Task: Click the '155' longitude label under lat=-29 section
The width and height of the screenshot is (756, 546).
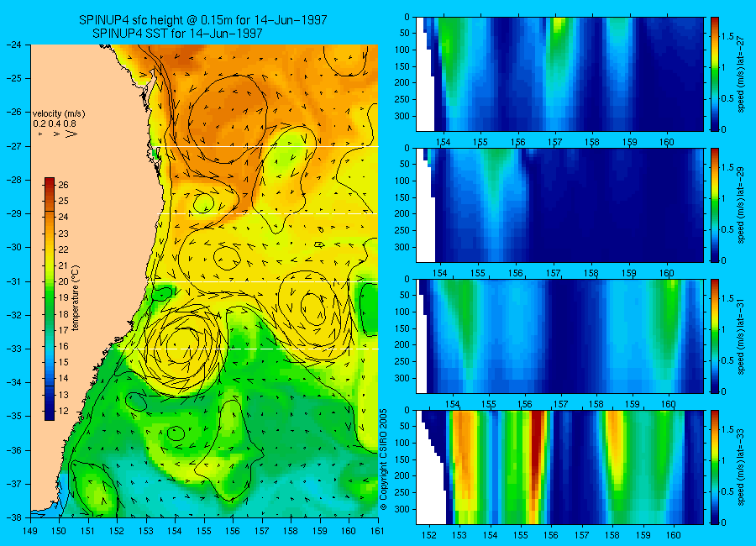Action: click(x=478, y=273)
